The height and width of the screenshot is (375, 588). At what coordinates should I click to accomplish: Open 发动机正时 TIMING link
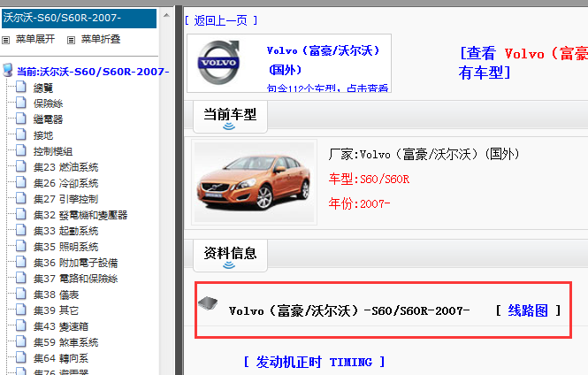tap(314, 362)
